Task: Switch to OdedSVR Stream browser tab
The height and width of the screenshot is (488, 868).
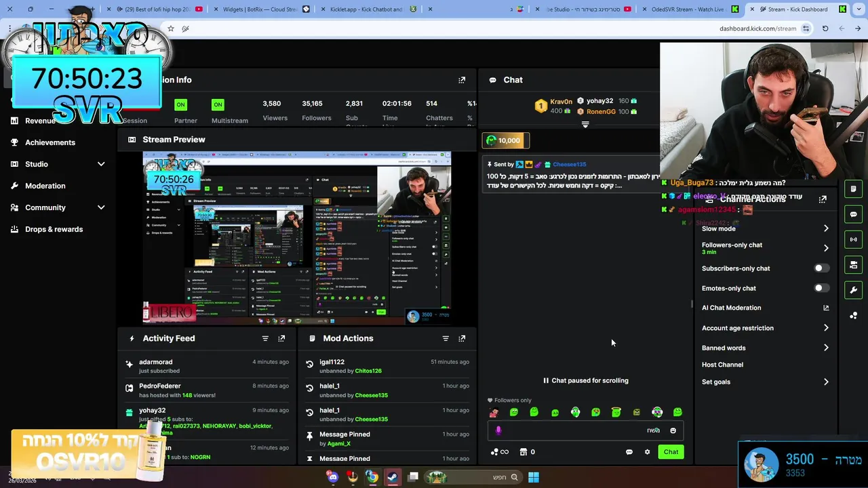Action: 690,9
